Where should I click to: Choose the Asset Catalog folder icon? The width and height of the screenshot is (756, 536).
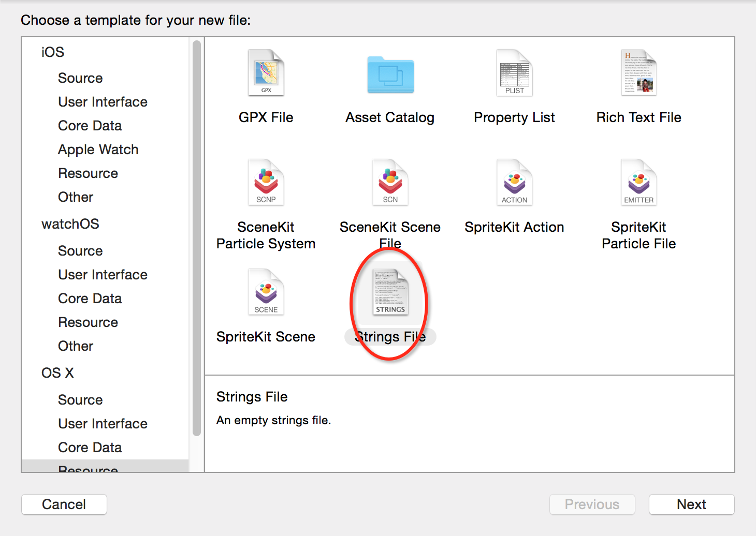point(390,75)
